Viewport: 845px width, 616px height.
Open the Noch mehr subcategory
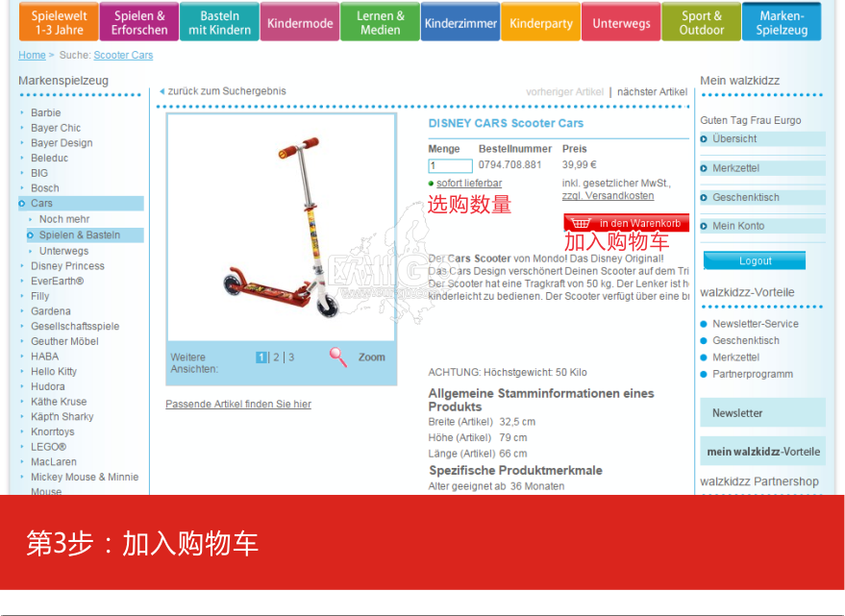tap(64, 219)
